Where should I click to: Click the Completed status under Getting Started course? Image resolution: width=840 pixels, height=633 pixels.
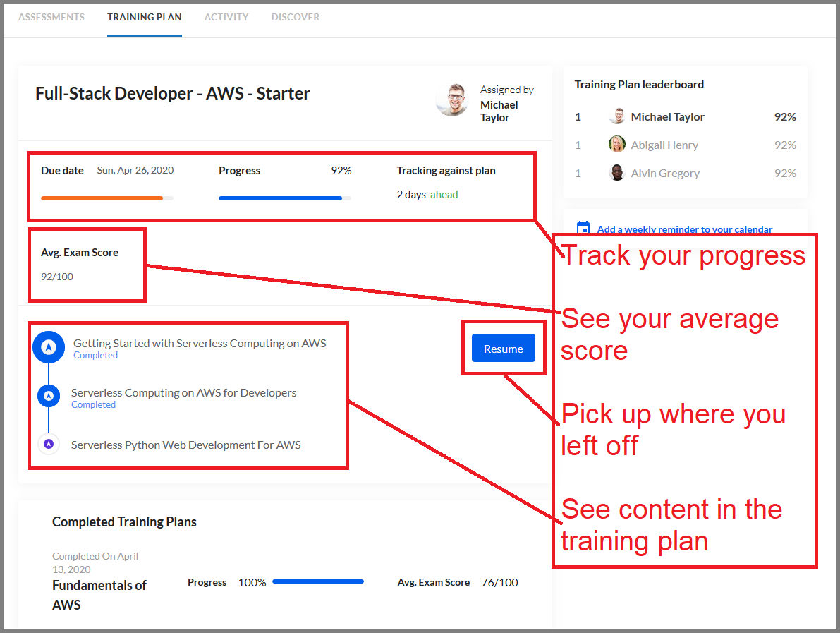(95, 356)
